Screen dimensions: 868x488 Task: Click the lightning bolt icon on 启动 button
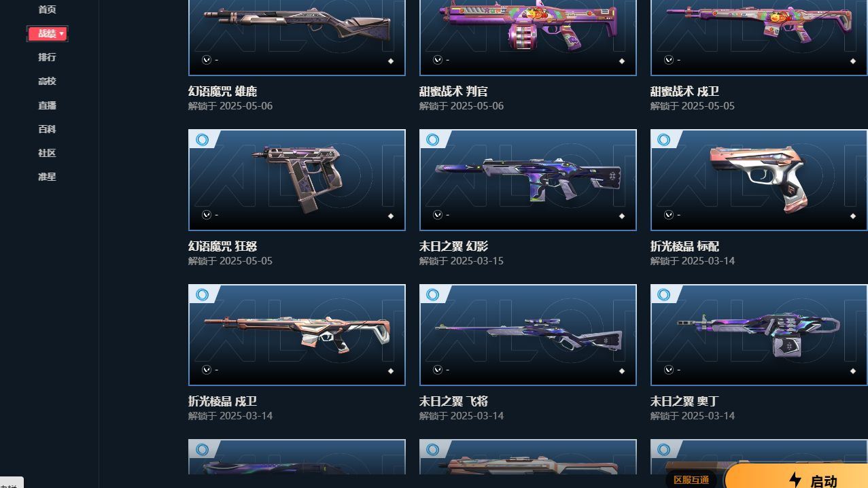795,481
